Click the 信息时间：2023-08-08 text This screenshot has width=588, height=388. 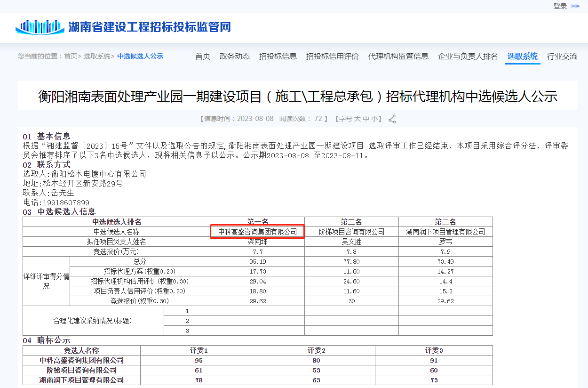239,119
